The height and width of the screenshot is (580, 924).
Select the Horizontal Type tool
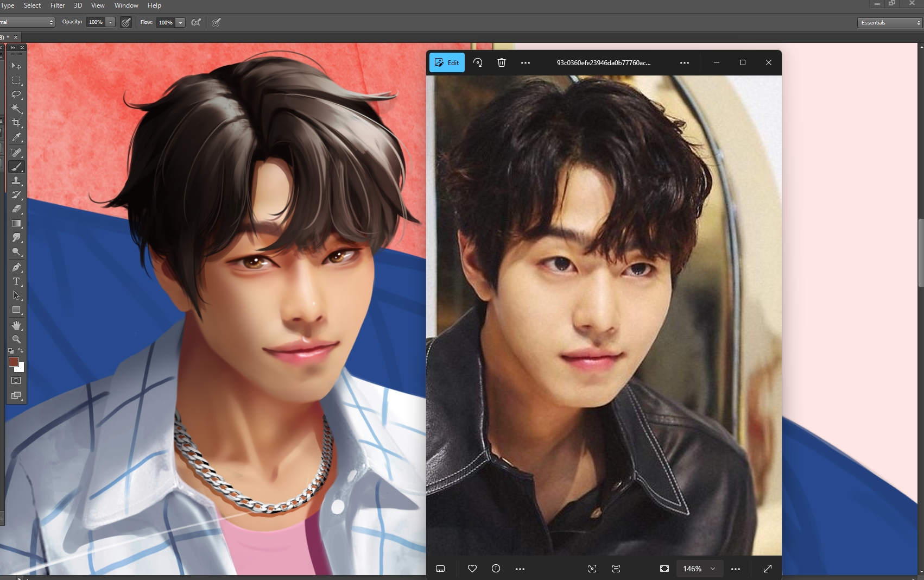coord(16,281)
